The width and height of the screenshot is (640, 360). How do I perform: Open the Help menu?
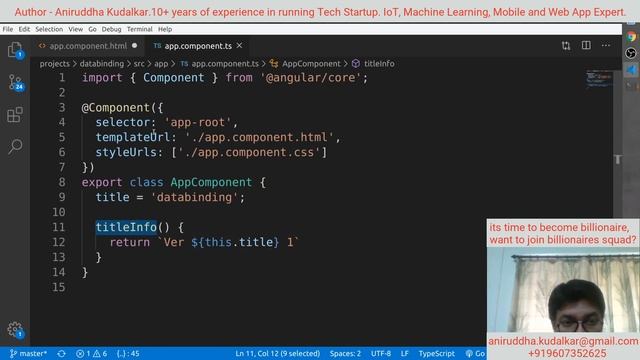pos(165,29)
